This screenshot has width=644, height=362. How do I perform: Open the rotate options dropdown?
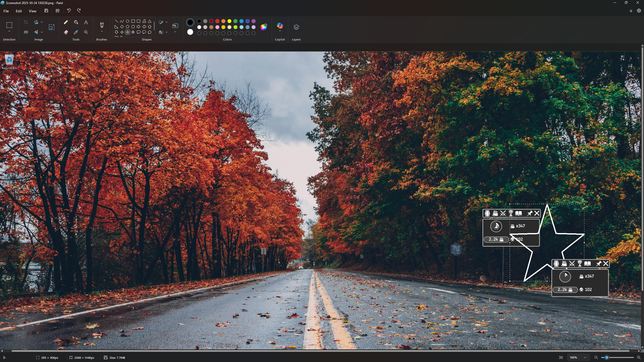[x=42, y=22]
